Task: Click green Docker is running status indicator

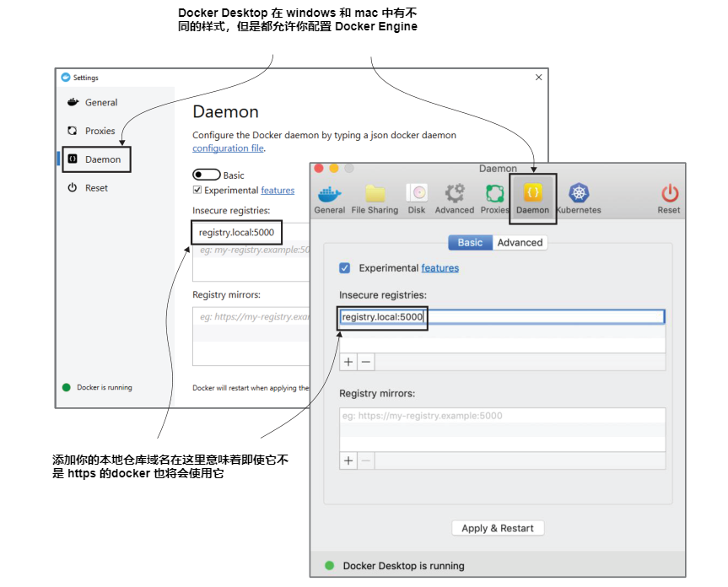Action: coord(67,387)
